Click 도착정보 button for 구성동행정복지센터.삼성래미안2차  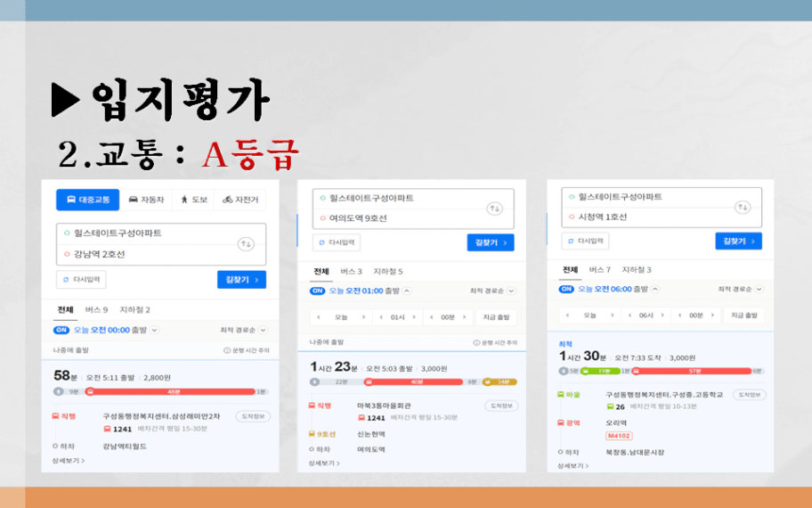click(253, 416)
